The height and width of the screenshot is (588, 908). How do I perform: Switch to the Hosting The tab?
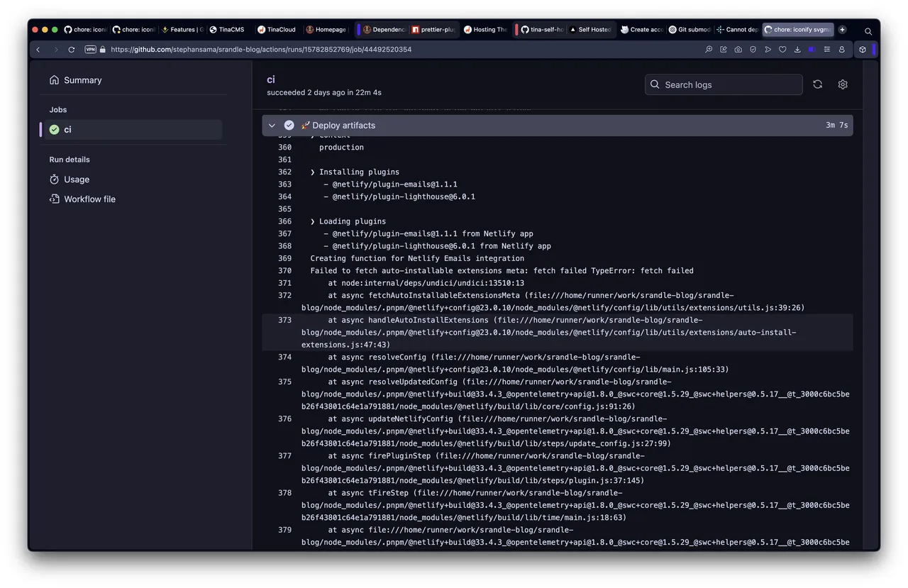[x=485, y=30]
